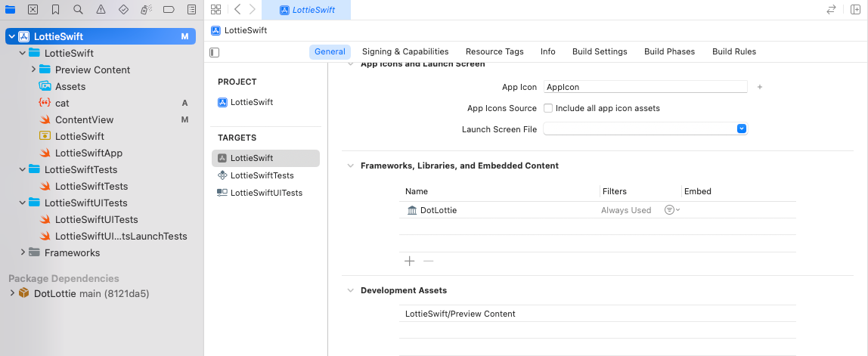Switch to Build Rules tab
Image resolution: width=868 pixels, height=356 pixels.
734,51
